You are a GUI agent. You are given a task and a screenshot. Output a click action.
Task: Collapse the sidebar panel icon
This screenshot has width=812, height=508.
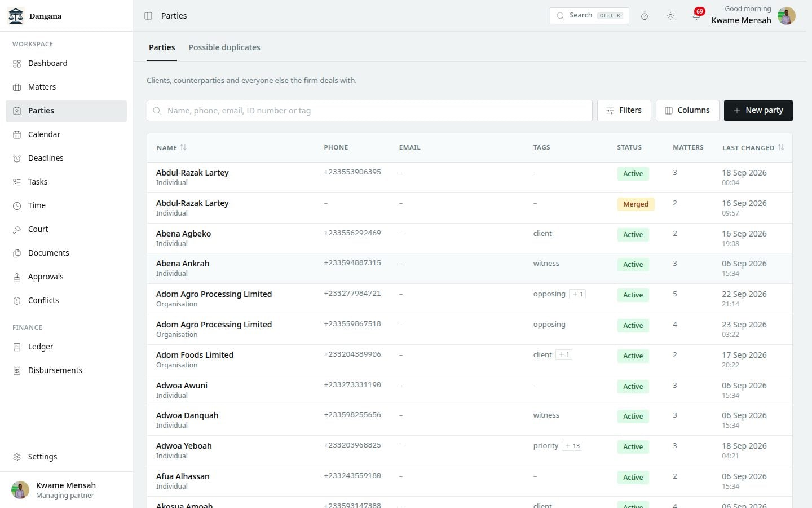(148, 16)
